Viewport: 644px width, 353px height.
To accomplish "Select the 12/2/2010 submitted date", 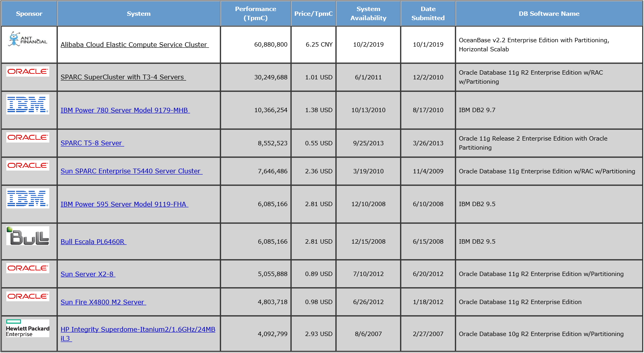I will point(428,77).
